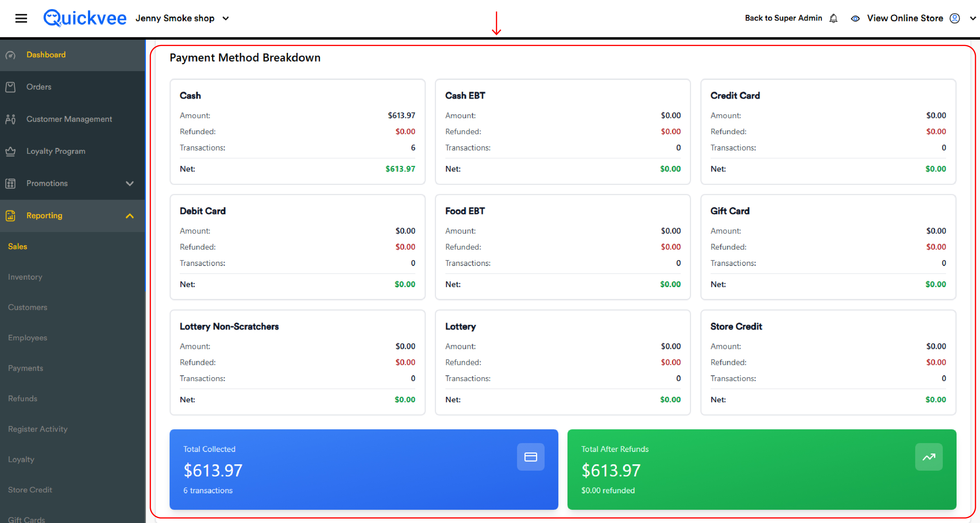The image size is (980, 523).
Task: Click the Cash card title
Action: coord(190,95)
